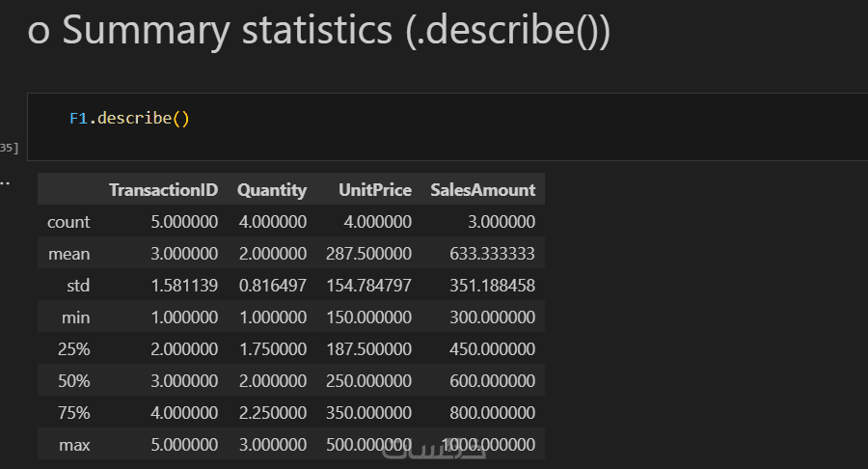Viewport: 868px width, 469px height.
Task: Click the max row label
Action: [x=73, y=445]
